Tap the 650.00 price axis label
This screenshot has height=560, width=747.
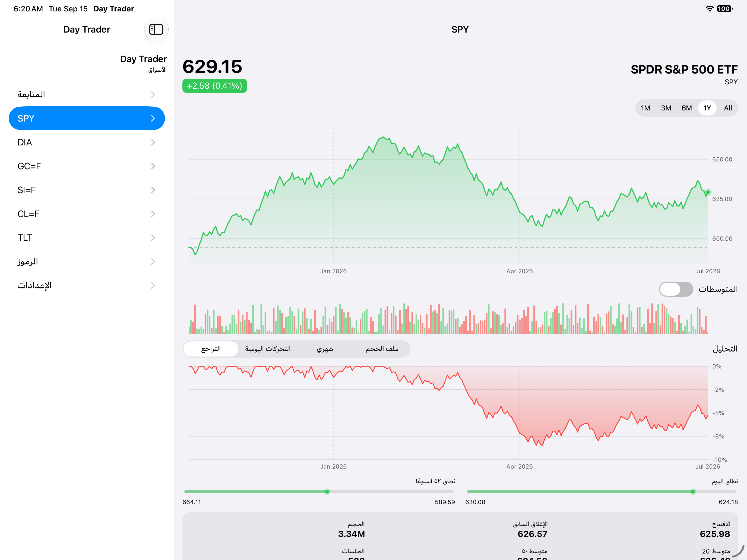click(722, 159)
